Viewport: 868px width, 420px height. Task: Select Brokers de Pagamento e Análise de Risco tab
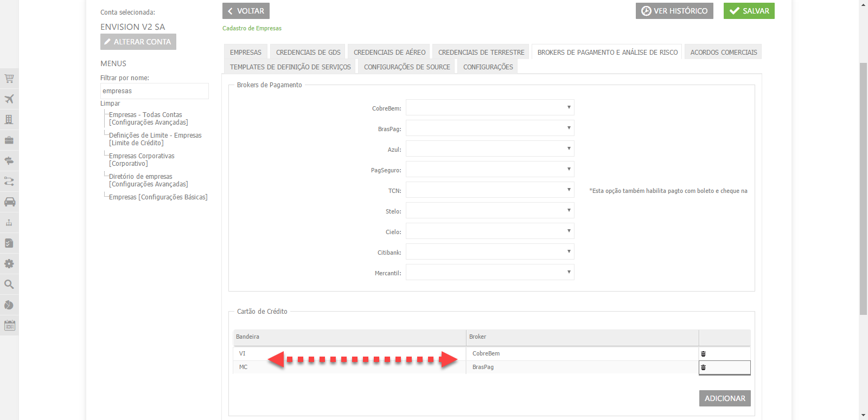(x=608, y=52)
